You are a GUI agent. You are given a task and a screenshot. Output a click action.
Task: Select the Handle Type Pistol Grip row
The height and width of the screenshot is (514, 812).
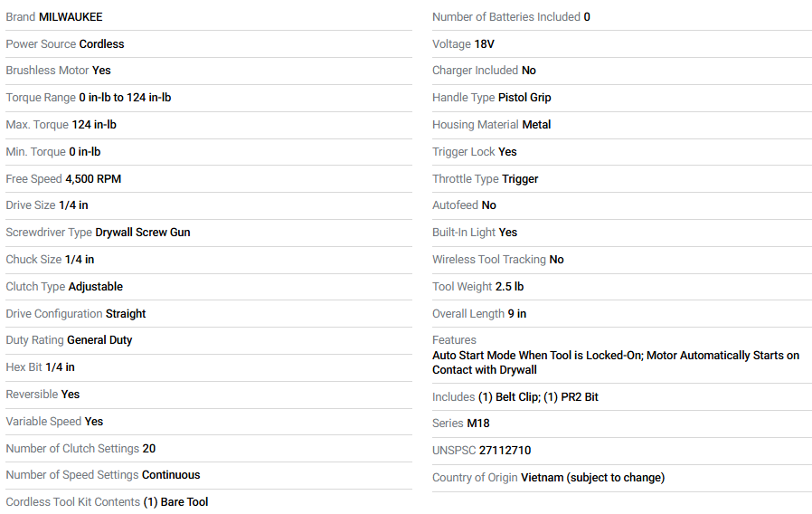click(491, 97)
